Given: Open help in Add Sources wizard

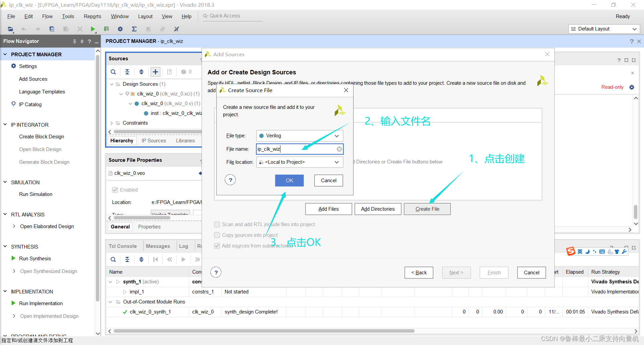Looking at the screenshot, I should [216, 272].
